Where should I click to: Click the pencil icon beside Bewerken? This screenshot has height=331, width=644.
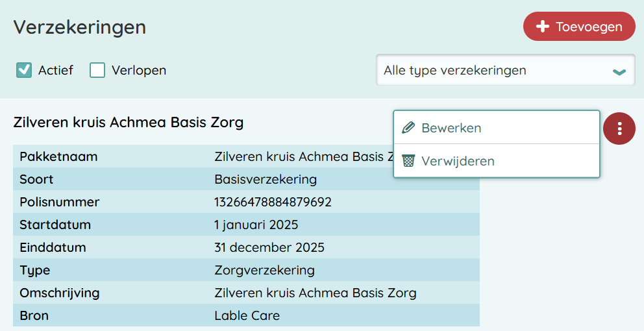click(x=408, y=128)
